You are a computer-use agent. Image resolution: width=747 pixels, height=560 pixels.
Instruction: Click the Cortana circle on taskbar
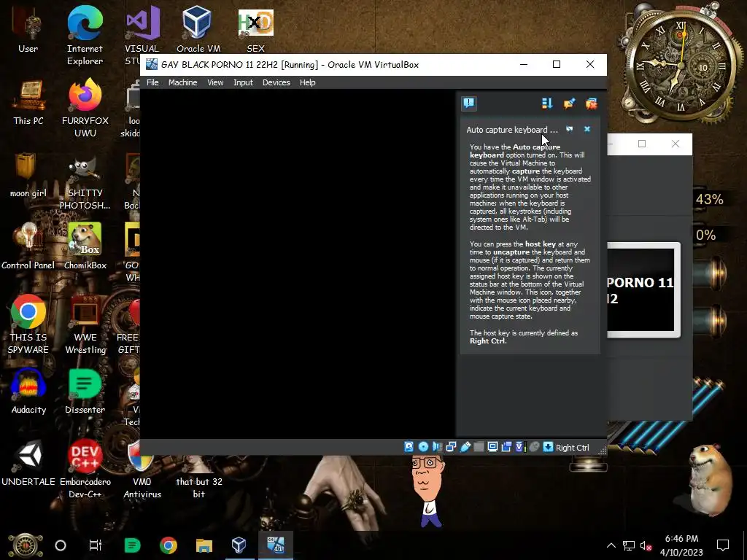tap(61, 545)
